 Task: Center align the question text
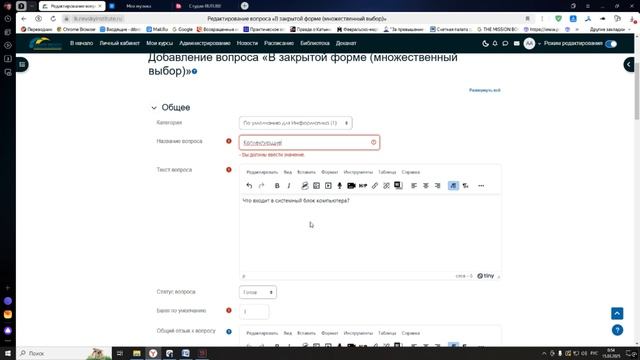tap(426, 186)
